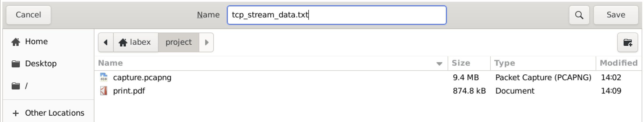Sort files by Modified column header

[x=618, y=63]
